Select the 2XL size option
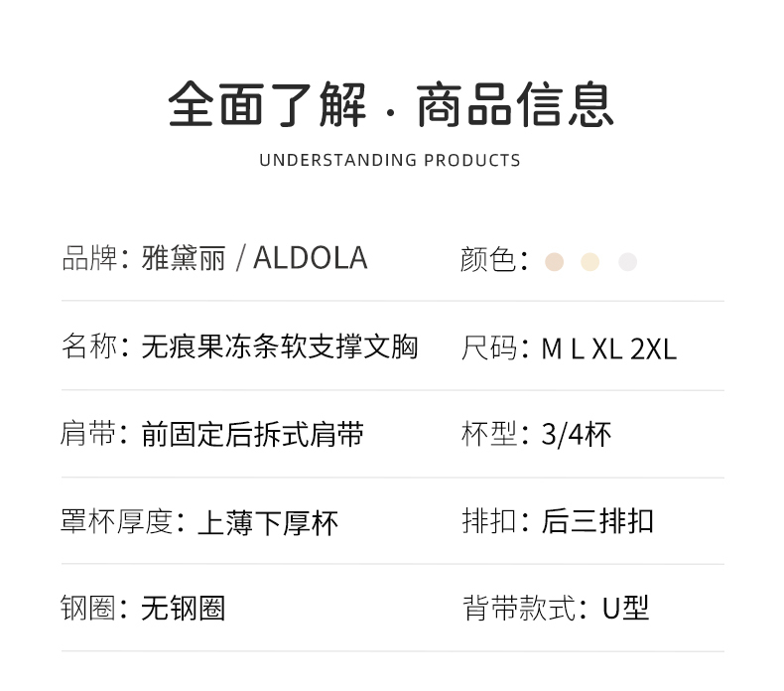 coord(653,349)
